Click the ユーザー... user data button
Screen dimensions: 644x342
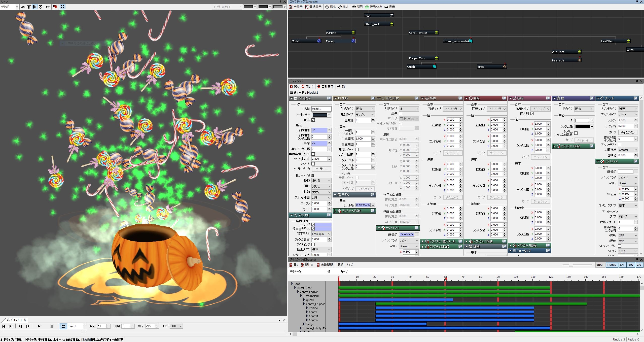[321, 169]
